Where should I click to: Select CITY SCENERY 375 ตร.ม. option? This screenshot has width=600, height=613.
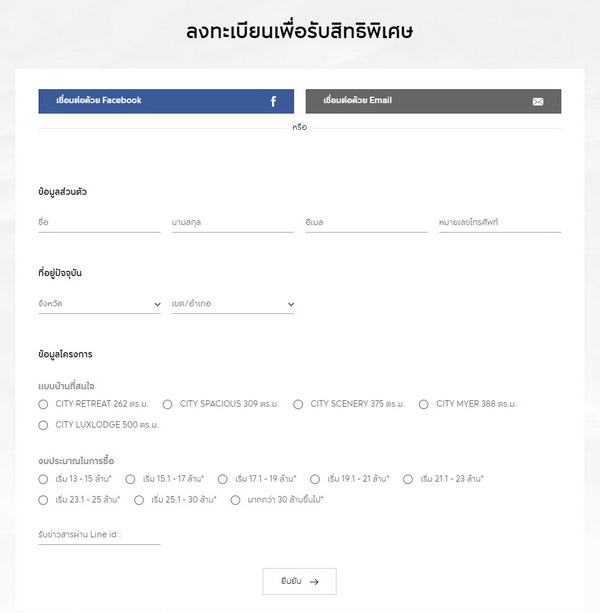pos(298,404)
